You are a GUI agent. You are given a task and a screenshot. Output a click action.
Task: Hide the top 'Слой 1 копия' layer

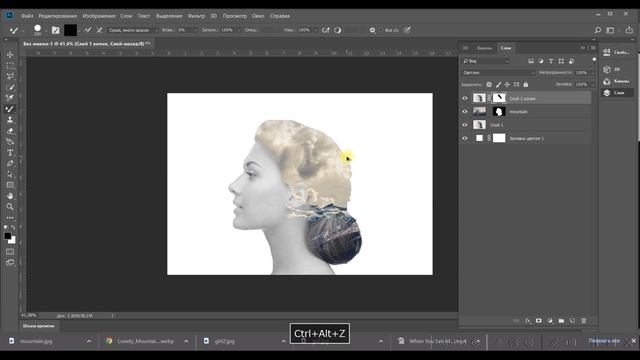(x=464, y=98)
